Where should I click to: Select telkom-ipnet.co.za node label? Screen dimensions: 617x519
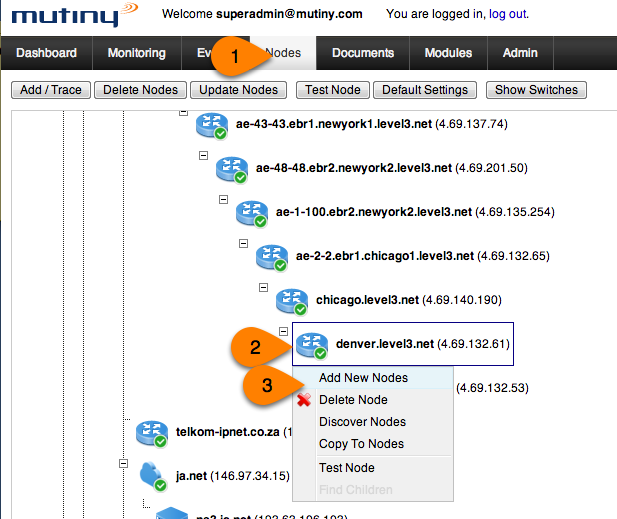pyautogui.click(x=234, y=432)
